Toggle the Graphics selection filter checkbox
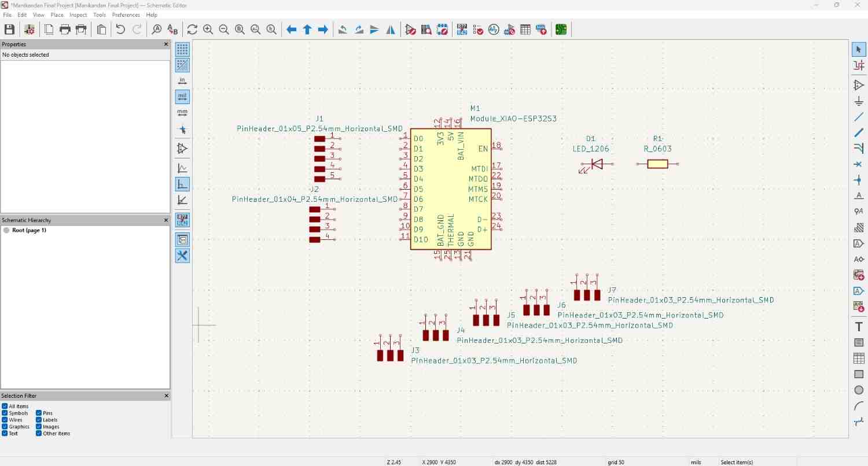868x466 pixels. [5, 427]
